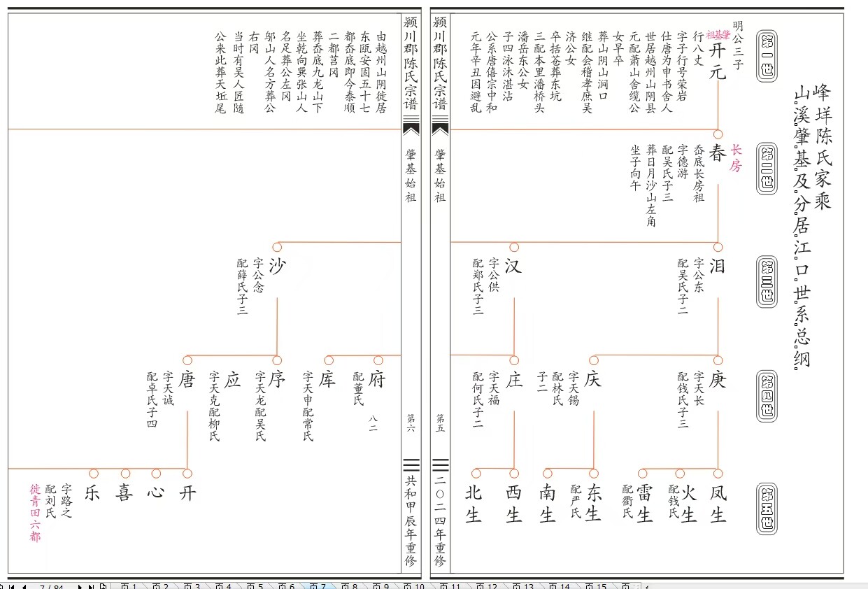
Task: Switch to page tab 页 5
Action: click(x=255, y=586)
